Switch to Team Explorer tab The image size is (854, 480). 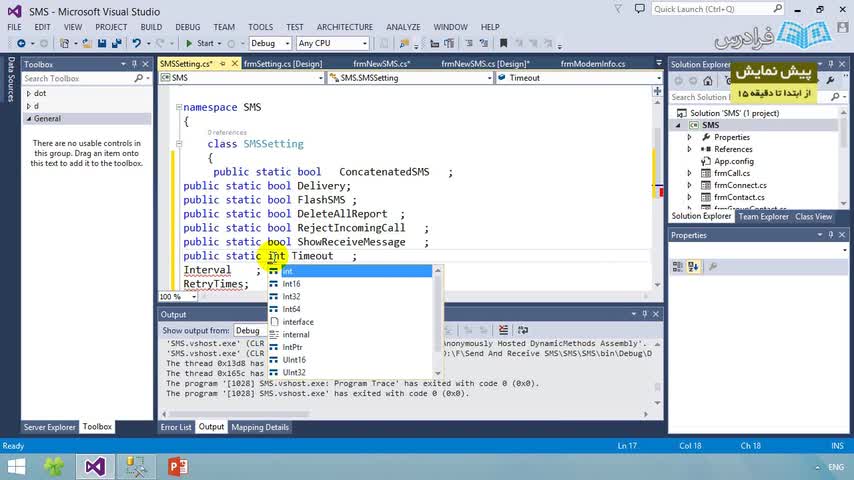click(763, 217)
